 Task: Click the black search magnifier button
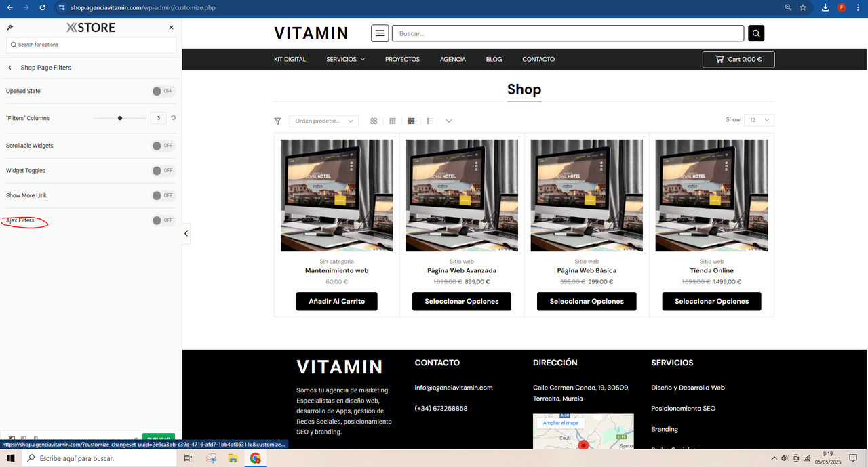[x=756, y=33]
